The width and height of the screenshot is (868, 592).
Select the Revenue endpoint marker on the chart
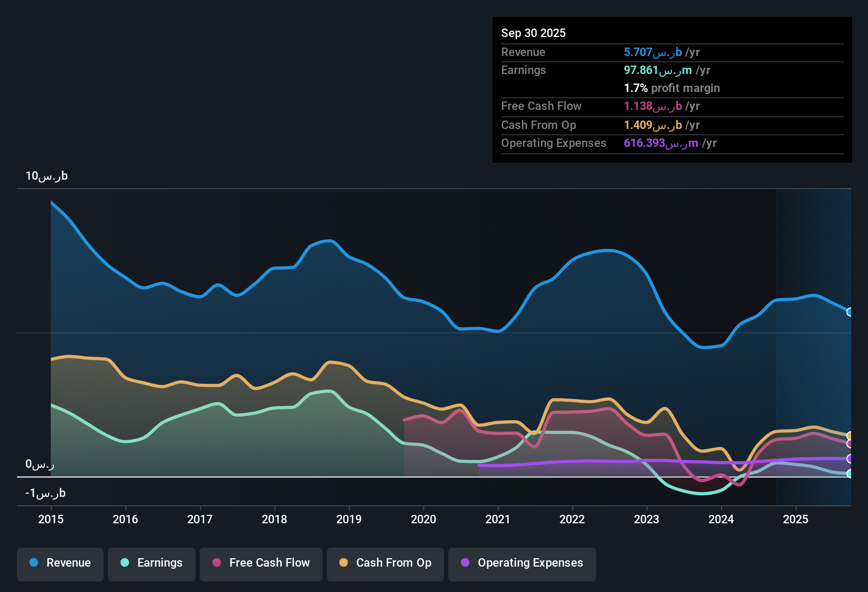coord(849,312)
